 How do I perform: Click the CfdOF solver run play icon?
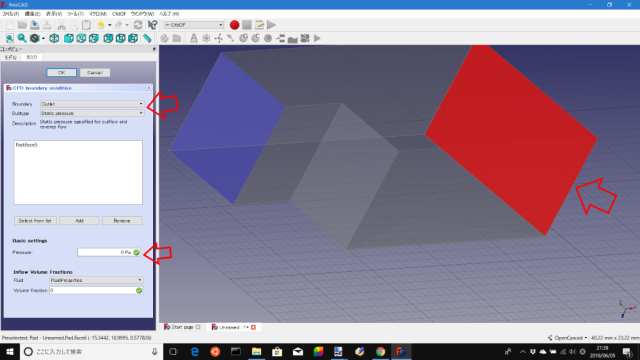click(318, 38)
